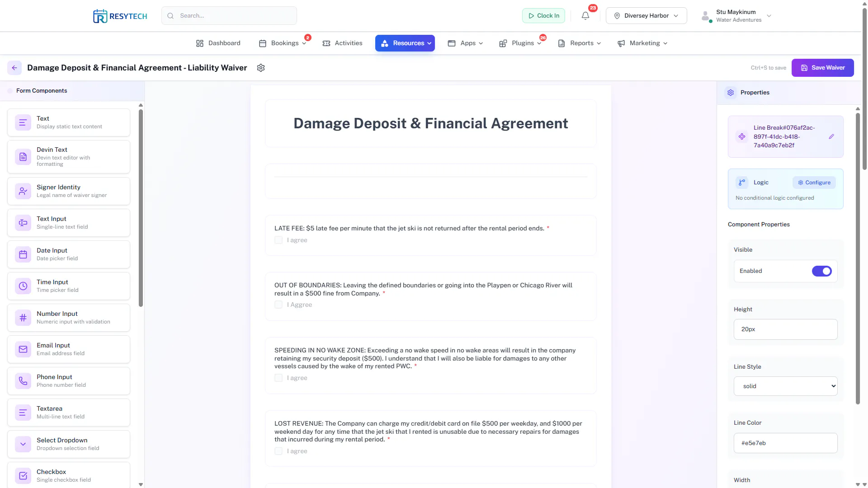
Task: Click the user avatar icon
Action: click(x=706, y=16)
